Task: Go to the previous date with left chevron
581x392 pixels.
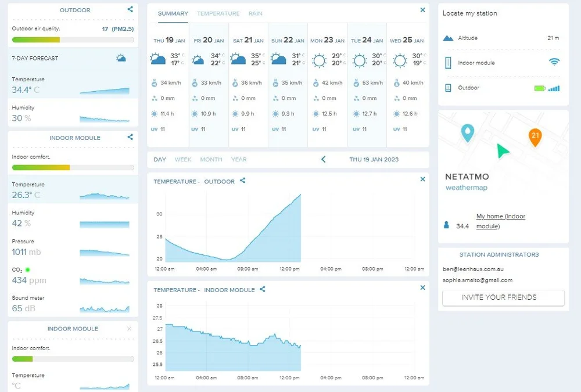Action: pos(324,159)
